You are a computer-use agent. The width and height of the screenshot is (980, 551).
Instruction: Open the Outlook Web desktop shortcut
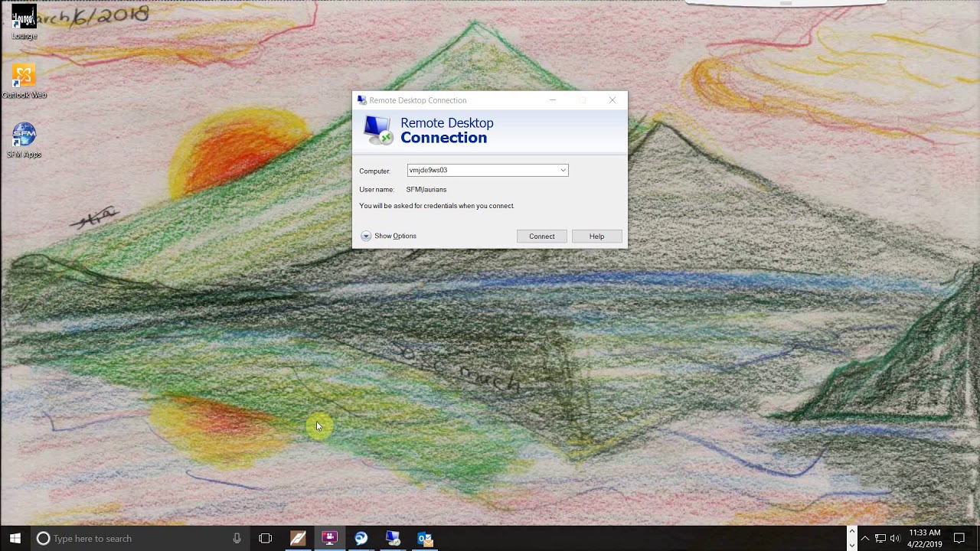click(x=24, y=81)
